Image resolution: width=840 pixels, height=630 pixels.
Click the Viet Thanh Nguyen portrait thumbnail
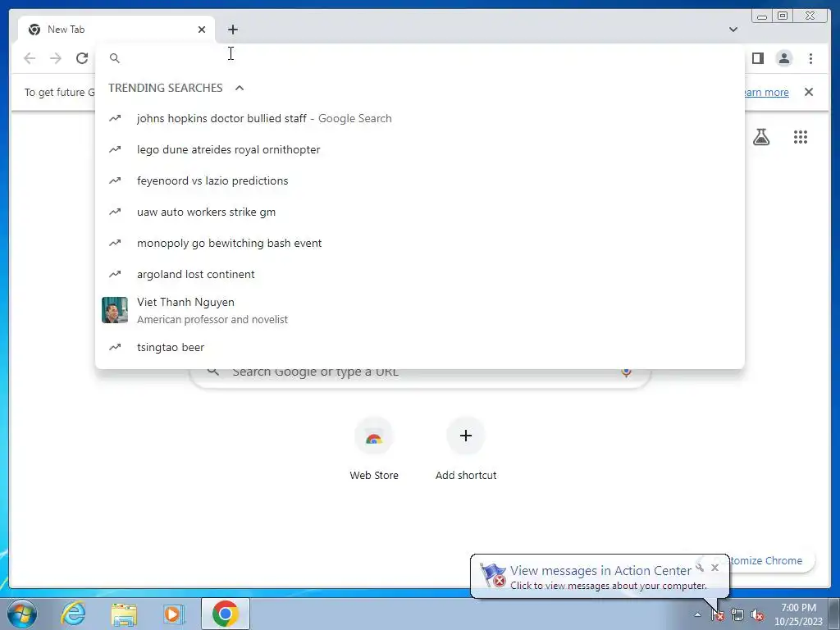(115, 310)
